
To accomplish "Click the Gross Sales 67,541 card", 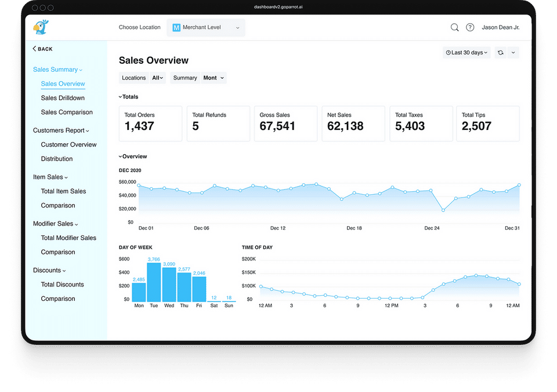I will (x=285, y=124).
